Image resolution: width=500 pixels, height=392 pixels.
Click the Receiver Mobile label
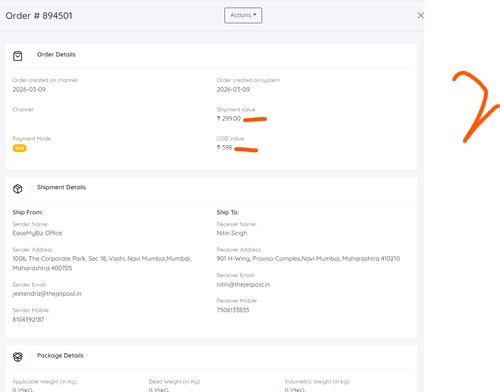237,301
